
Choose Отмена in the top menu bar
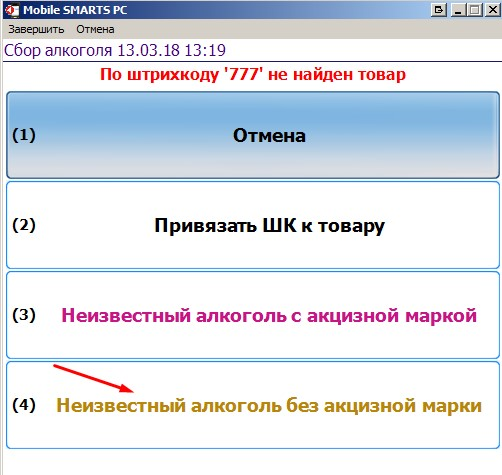95,29
